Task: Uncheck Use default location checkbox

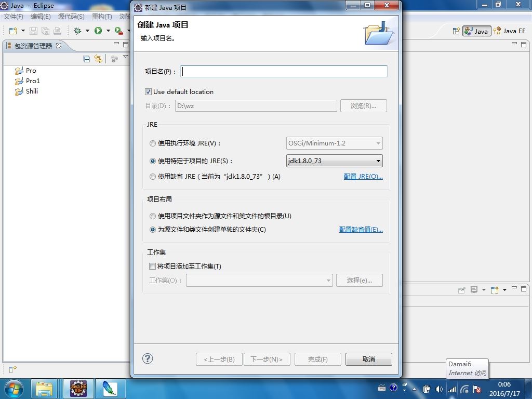Action: coord(148,91)
